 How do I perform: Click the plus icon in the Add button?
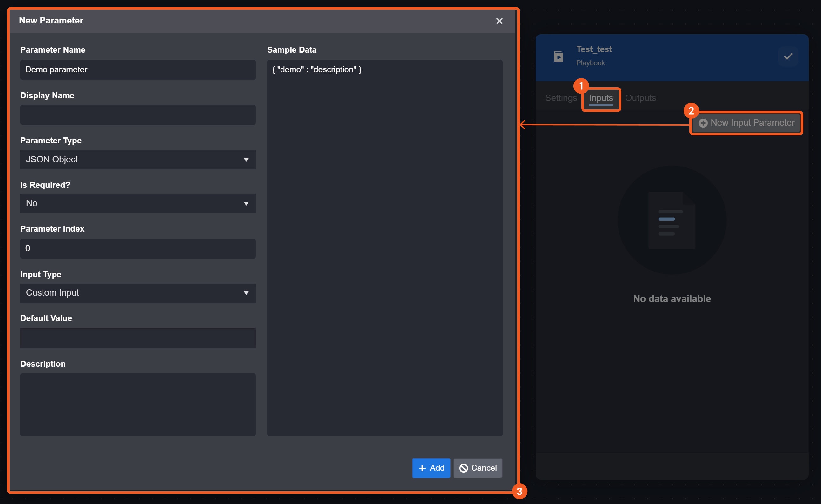click(422, 468)
